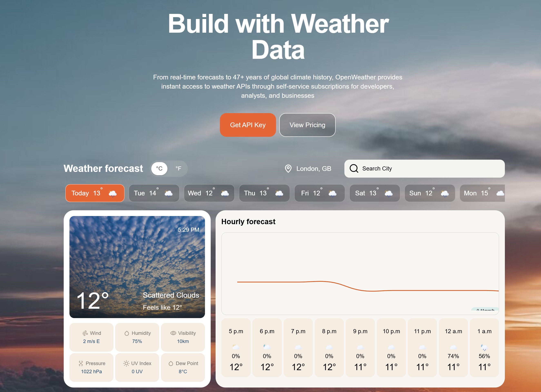Click the 'Hourly forecast' heading

pyautogui.click(x=248, y=221)
